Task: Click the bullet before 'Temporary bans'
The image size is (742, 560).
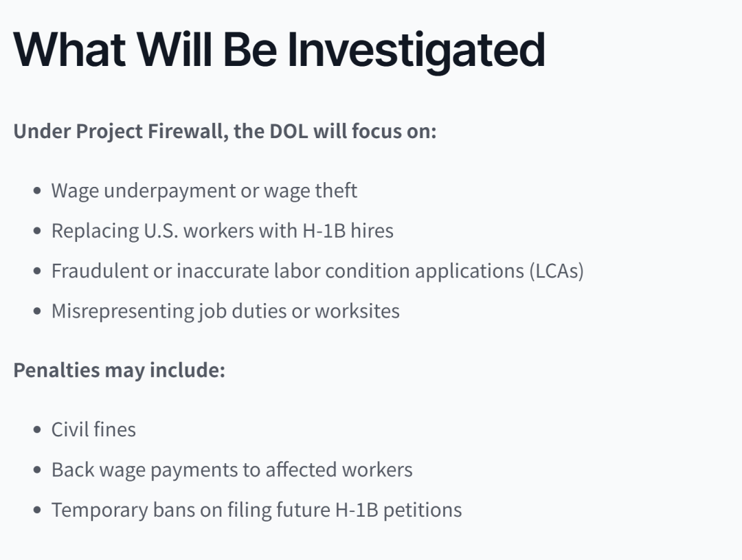Action: tap(37, 511)
